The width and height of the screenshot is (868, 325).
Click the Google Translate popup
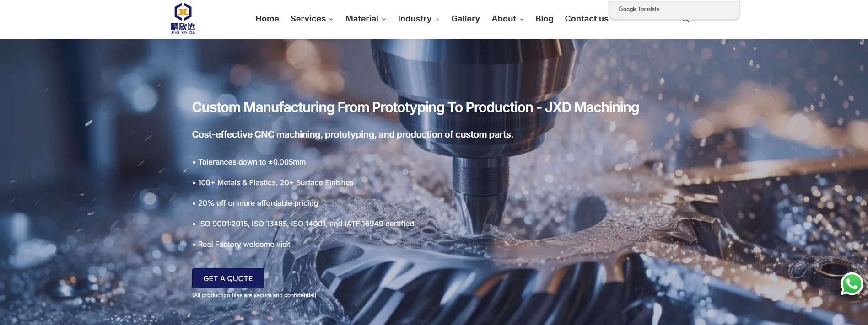(x=674, y=9)
